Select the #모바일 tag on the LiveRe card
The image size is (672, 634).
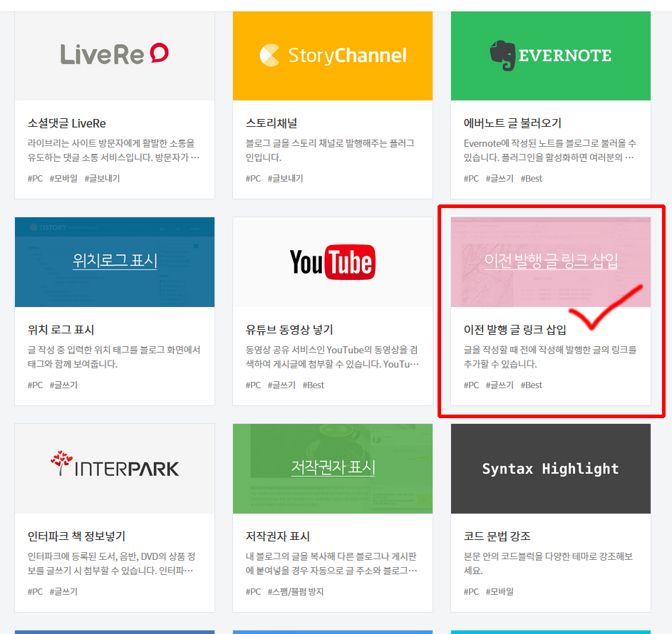click(63, 178)
